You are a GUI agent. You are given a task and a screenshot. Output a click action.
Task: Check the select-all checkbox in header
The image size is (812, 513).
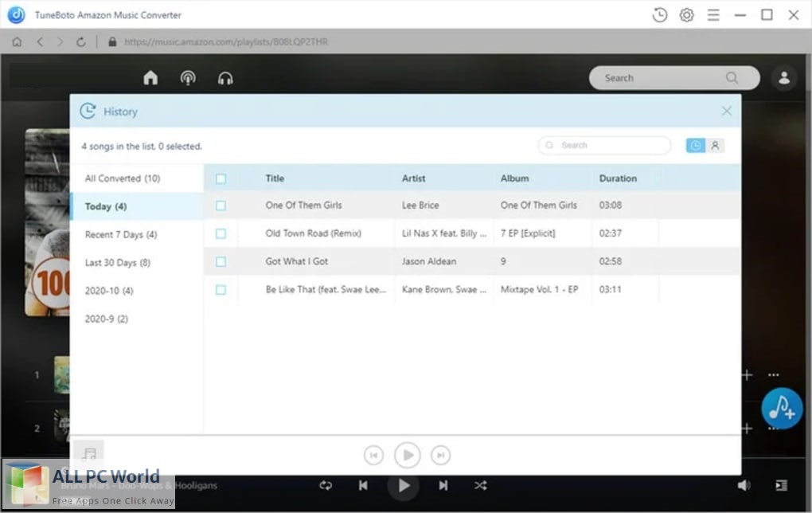(x=221, y=178)
